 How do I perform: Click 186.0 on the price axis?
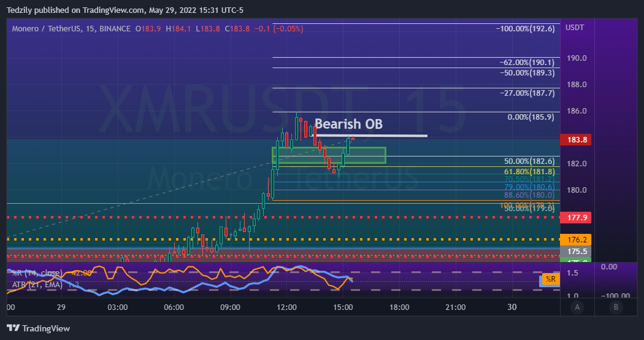577,111
